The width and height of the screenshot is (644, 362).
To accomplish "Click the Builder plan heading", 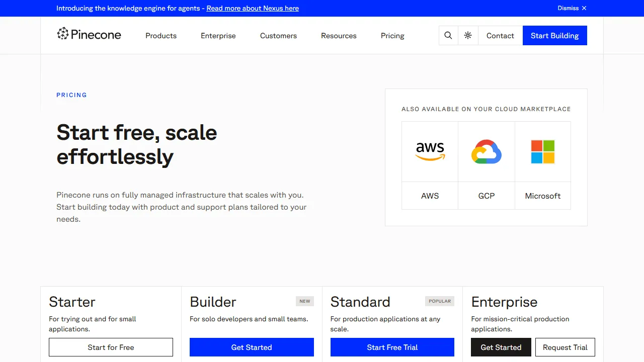I will 213,302.
